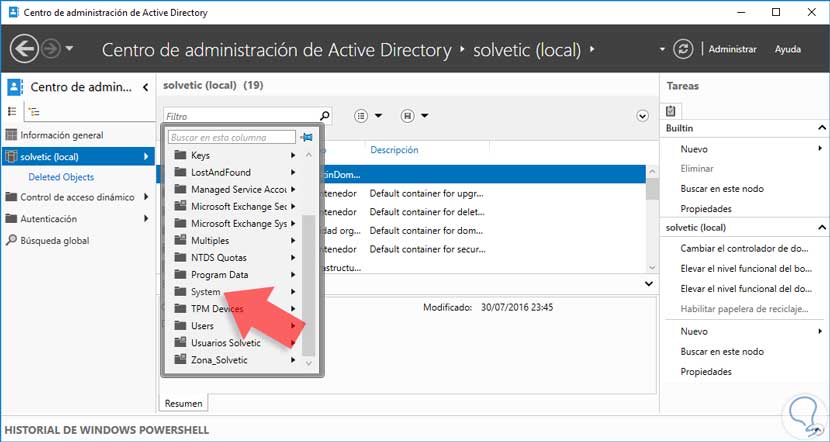830x442 pixels.
Task: Switch to tree view icon
Action: [x=34, y=112]
